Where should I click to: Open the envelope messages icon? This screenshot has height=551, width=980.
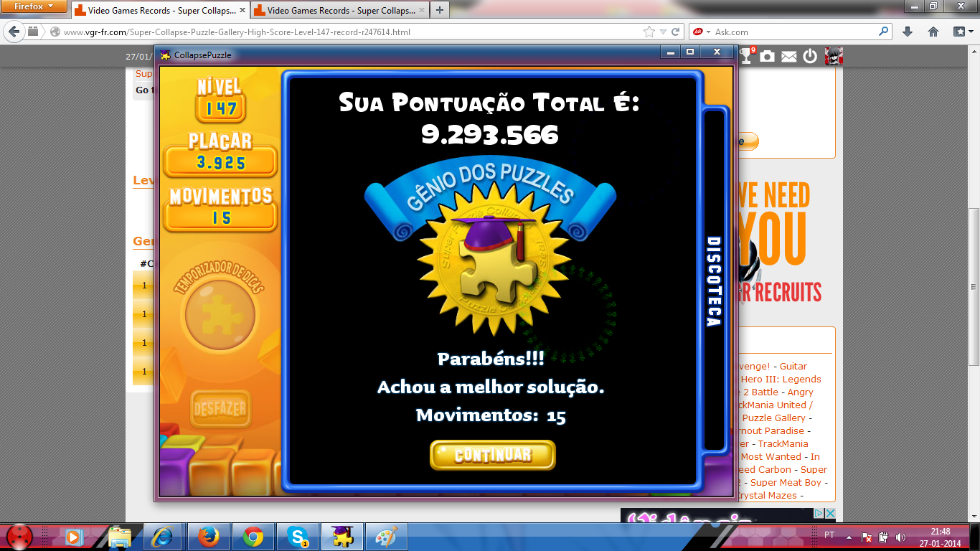pos(789,57)
